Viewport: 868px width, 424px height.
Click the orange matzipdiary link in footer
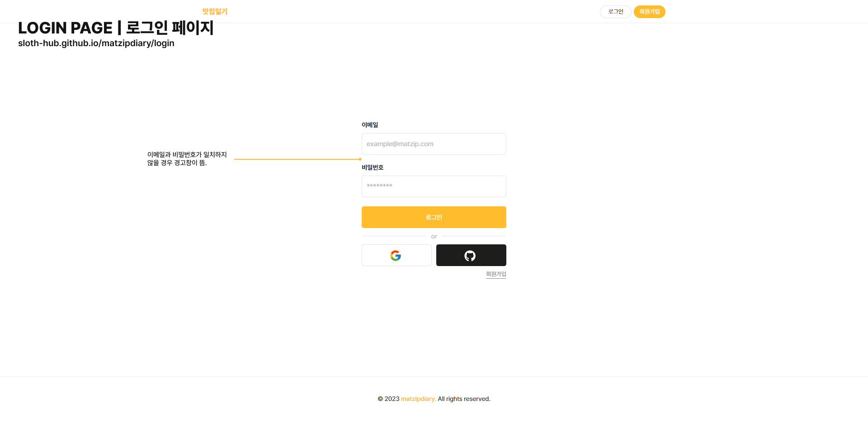(418, 399)
